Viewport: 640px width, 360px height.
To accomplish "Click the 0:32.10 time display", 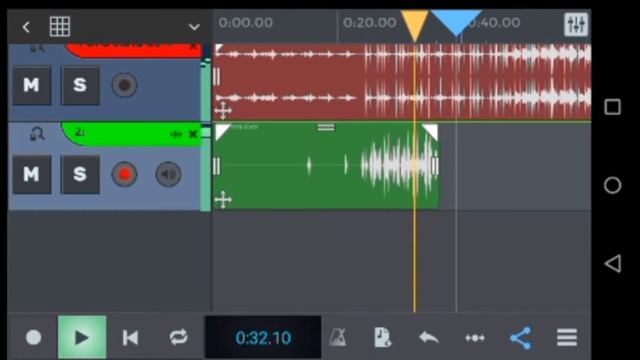I will 263,338.
